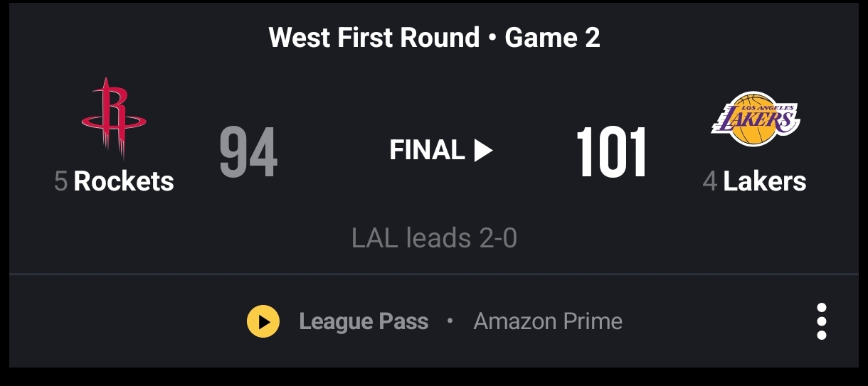Viewport: 868px width, 386px height.
Task: Click the Rockets team name
Action: tap(124, 181)
